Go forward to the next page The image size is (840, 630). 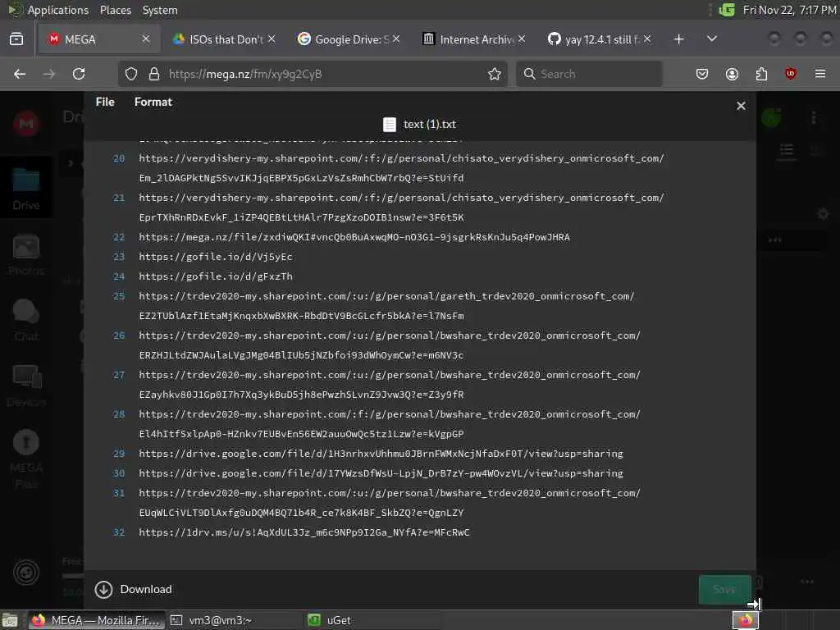(49, 74)
